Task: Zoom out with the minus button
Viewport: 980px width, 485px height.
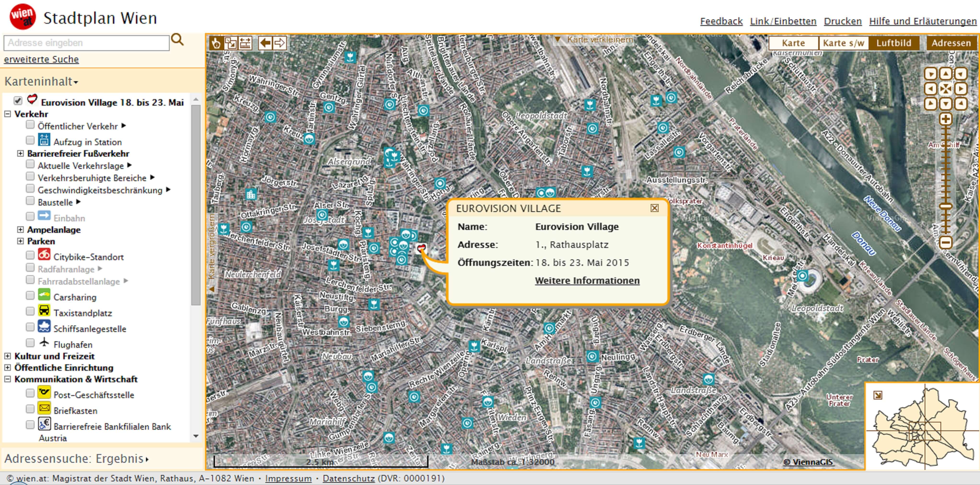Action: 946,242
